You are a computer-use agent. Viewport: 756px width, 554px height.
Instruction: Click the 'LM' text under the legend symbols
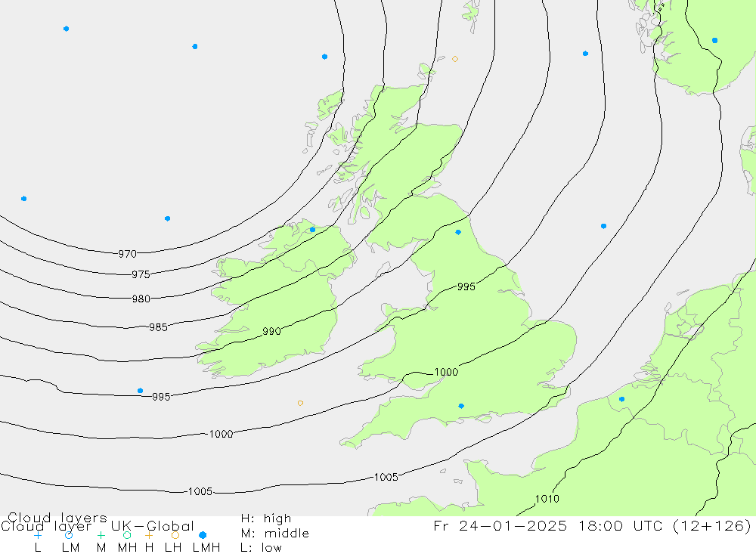coord(70,548)
